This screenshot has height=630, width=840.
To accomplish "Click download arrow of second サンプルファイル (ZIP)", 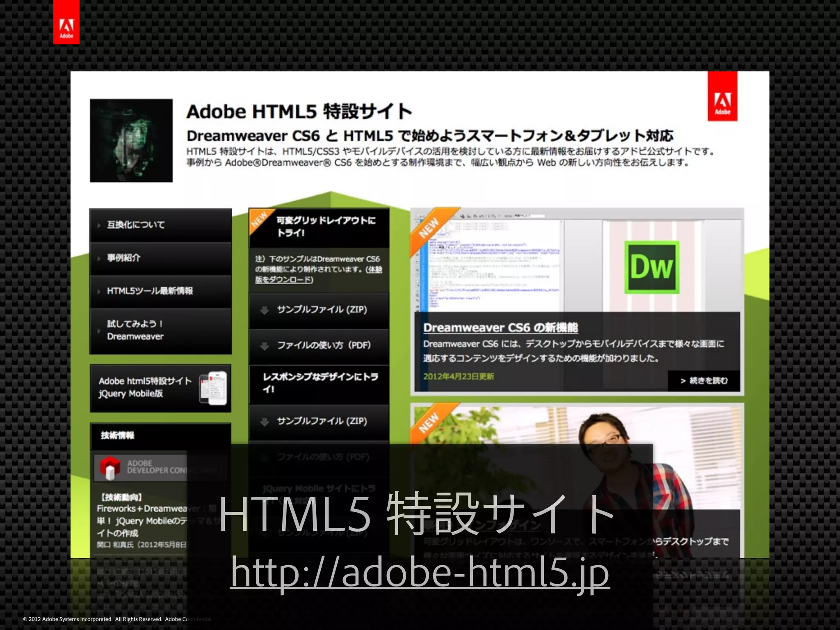I will coord(265,422).
